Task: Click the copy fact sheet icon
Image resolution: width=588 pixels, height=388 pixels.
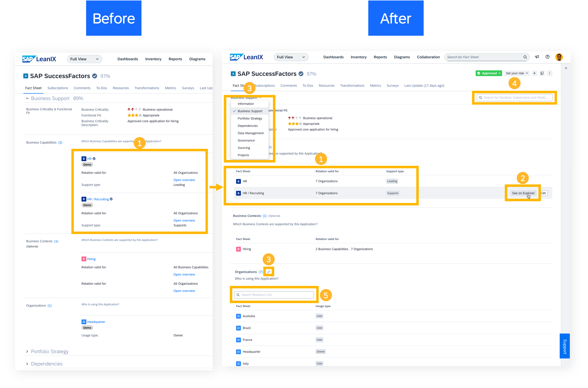Action: (x=542, y=73)
